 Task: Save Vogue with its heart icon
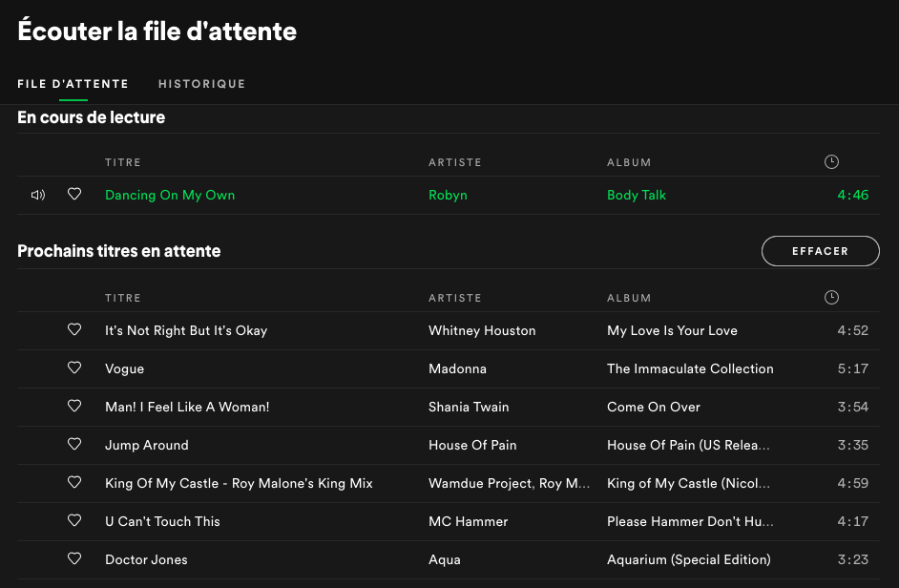pyautogui.click(x=74, y=368)
